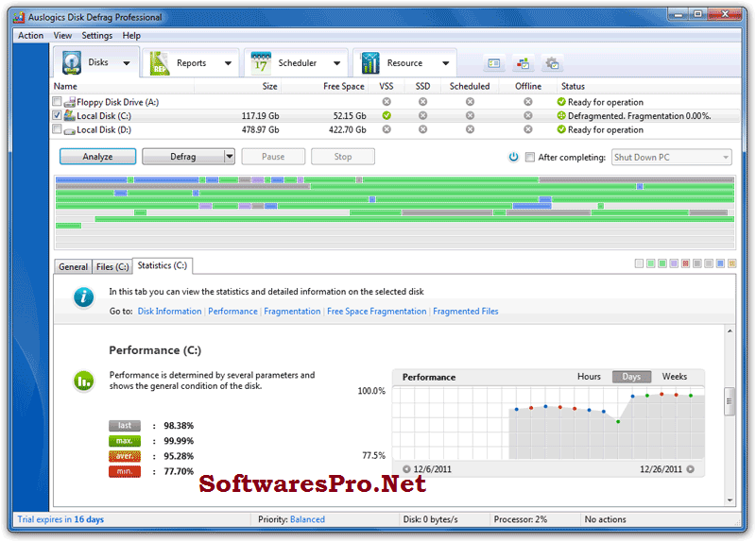The width and height of the screenshot is (756, 542).
Task: Click the Defrag button
Action: pos(183,157)
